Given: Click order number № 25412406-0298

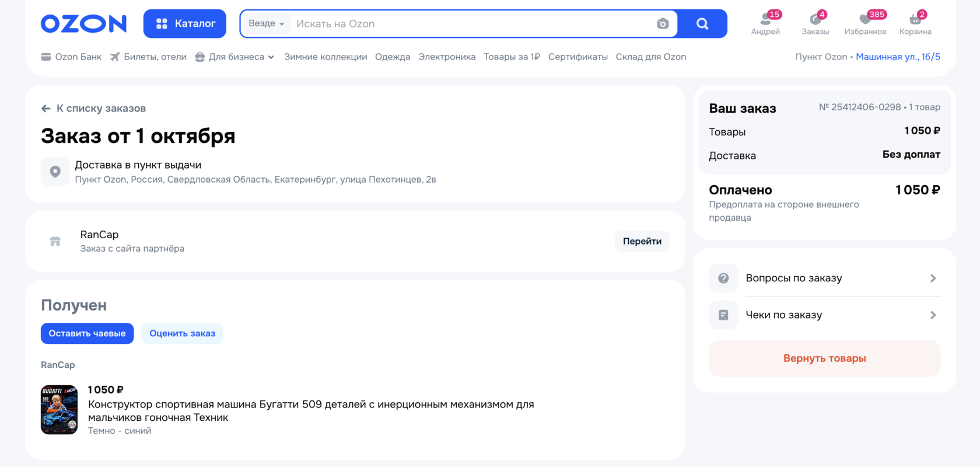Looking at the screenshot, I should click(860, 107).
